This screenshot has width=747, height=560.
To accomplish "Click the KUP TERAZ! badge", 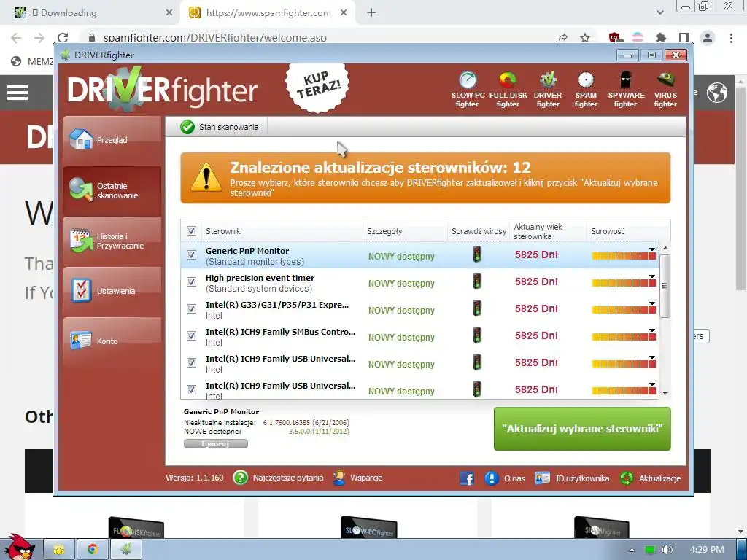I will click(x=318, y=86).
